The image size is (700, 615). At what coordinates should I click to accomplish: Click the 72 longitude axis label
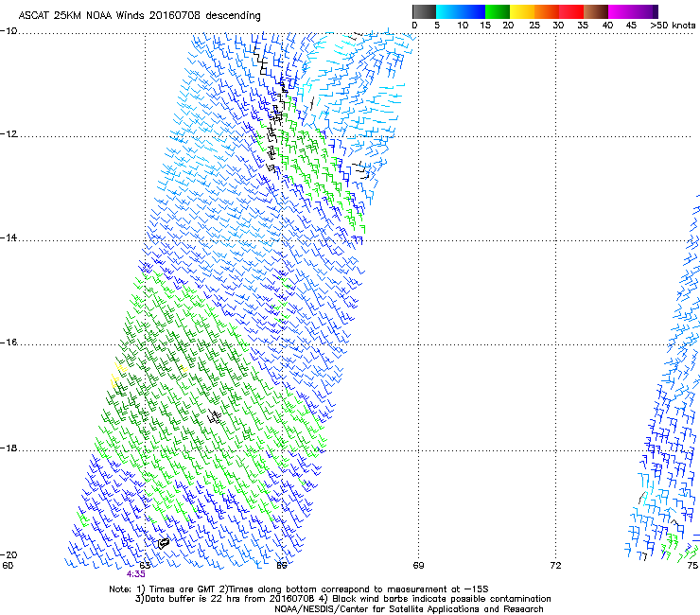[555, 566]
